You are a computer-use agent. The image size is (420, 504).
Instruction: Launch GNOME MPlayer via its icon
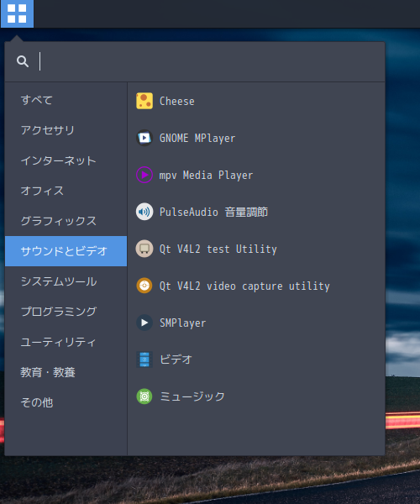[x=144, y=138]
